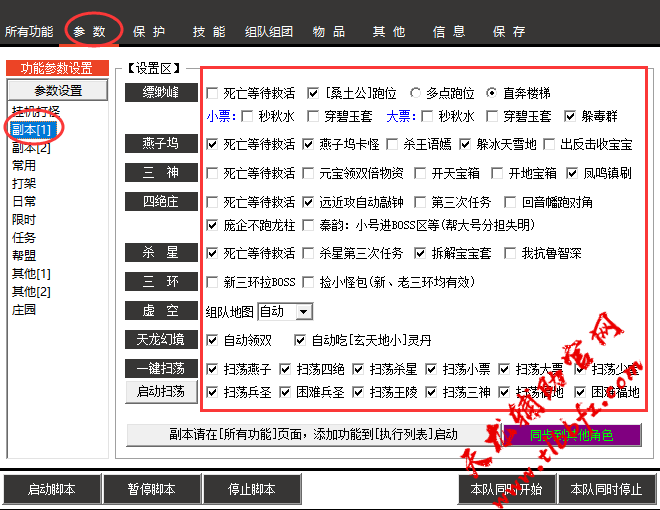Uncheck the 燕子坞卡怪 checkbox
This screenshot has width=660, height=510.
point(308,145)
